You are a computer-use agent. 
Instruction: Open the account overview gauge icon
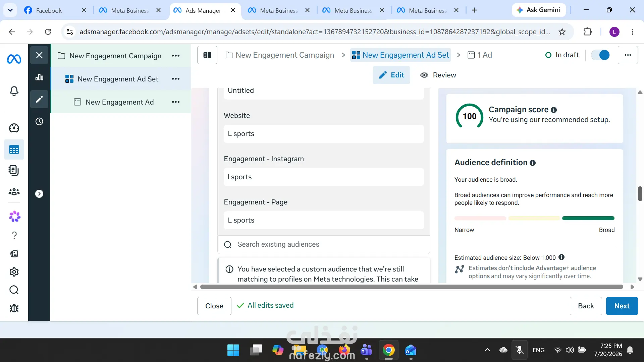pyautogui.click(x=14, y=128)
